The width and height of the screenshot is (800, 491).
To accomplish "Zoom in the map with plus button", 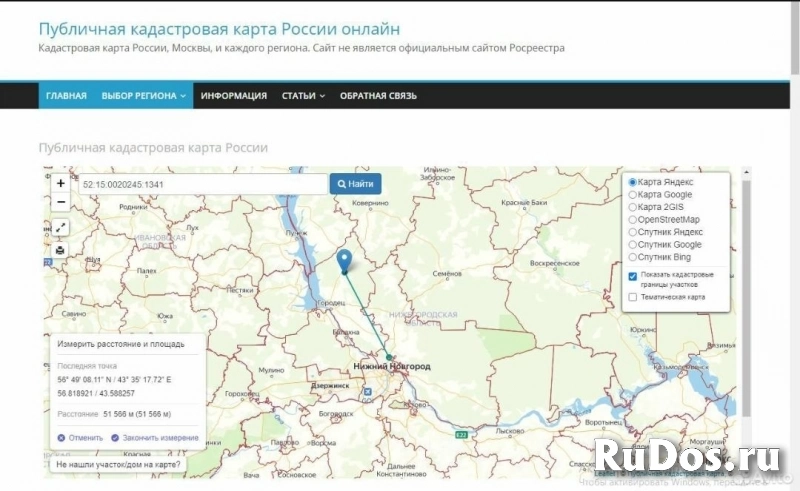I will [x=61, y=183].
